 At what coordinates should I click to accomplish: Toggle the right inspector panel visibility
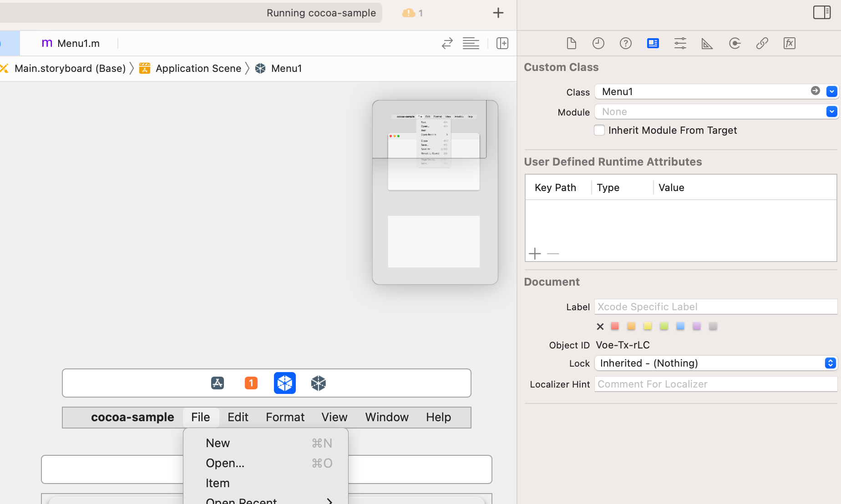821,12
